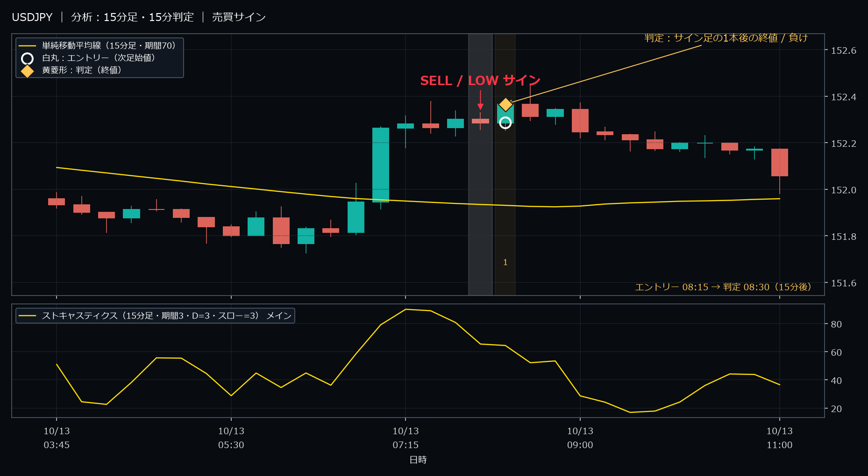Click the white circle entry marker on the candle

pos(505,123)
